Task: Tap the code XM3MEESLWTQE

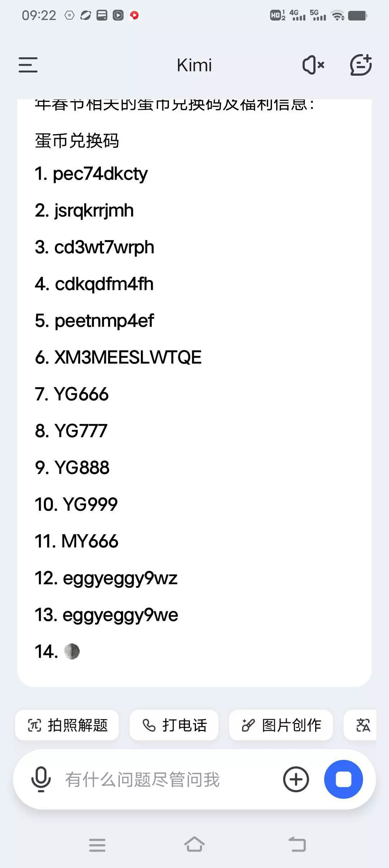Action: tap(128, 357)
